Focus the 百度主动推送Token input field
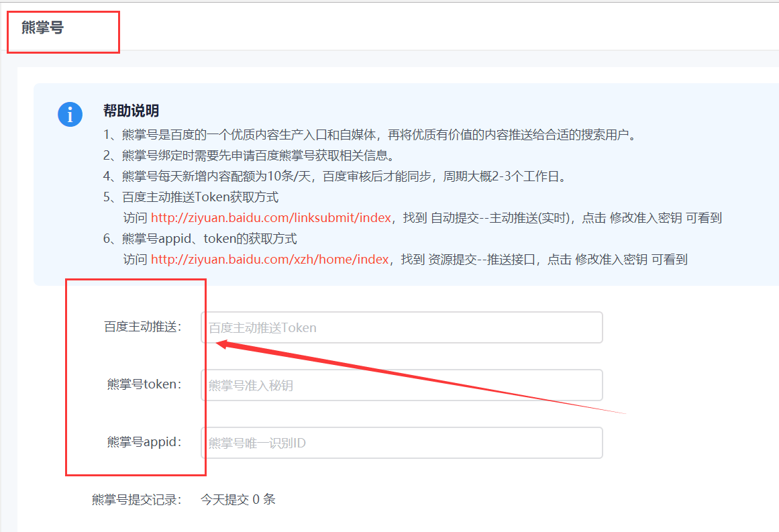The width and height of the screenshot is (779, 532). 401,327
